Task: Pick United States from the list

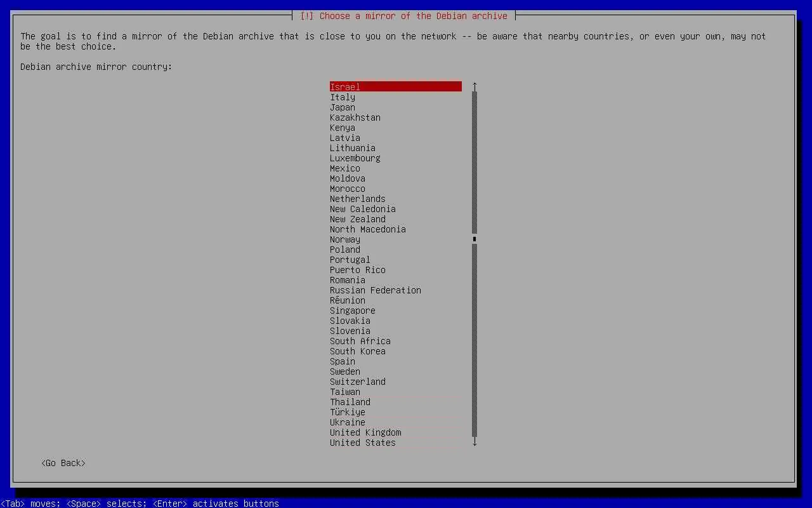Action: (396, 442)
